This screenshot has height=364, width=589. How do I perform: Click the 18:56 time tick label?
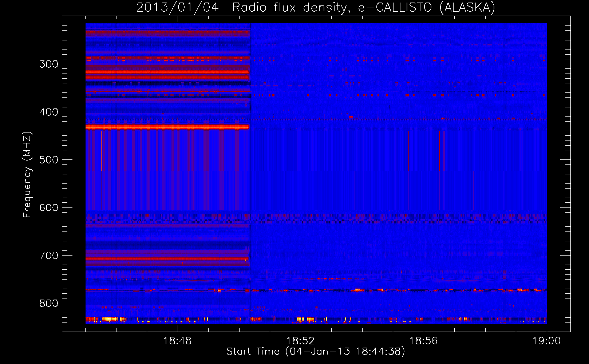[423, 341]
